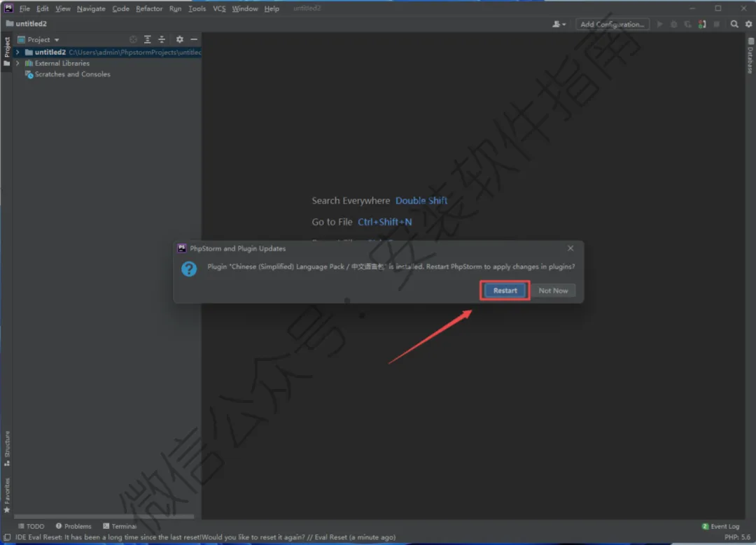The image size is (756, 545).
Task: Open the Problems tool window
Action: click(x=73, y=526)
